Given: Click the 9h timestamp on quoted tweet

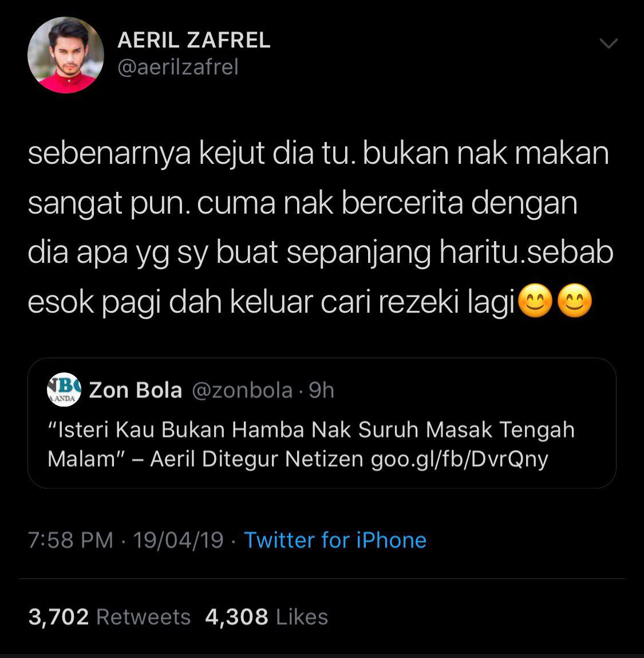Looking at the screenshot, I should coord(321,391).
